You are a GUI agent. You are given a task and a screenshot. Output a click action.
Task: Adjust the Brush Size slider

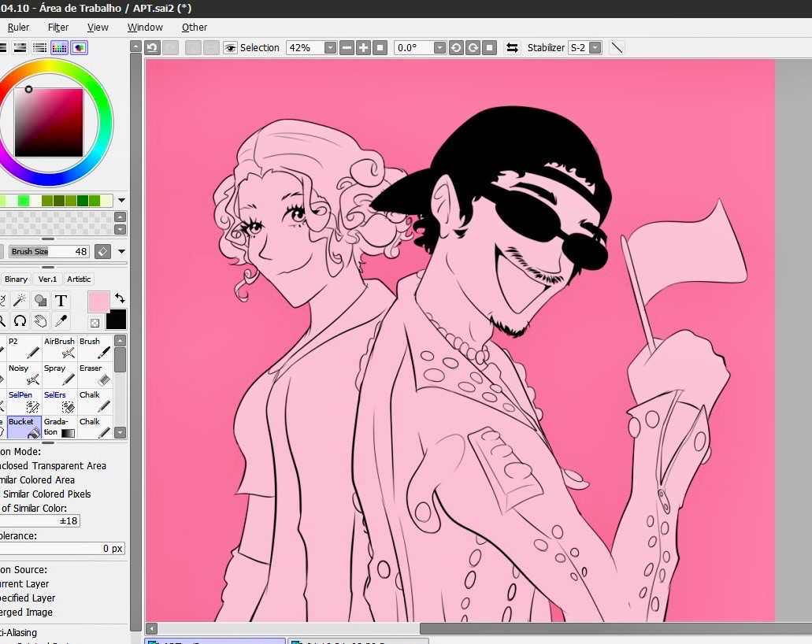click(x=49, y=252)
